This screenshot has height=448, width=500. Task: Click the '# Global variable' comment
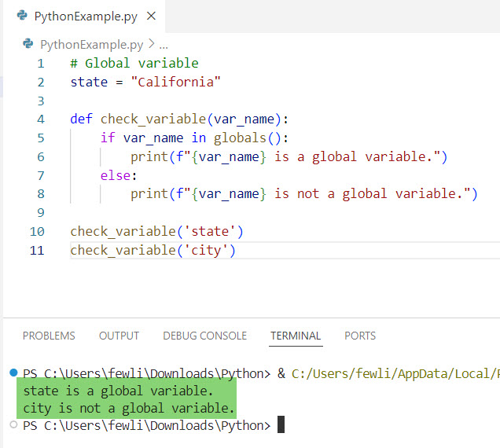tap(134, 63)
